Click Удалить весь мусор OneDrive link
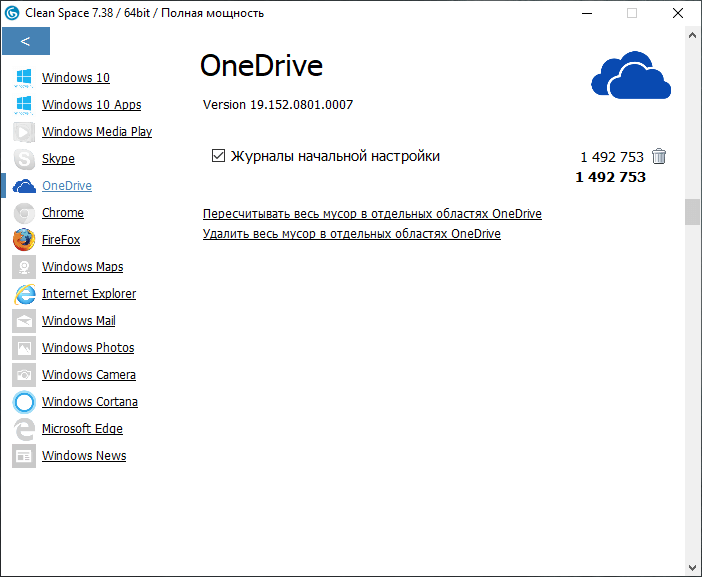702x577 pixels. 351,234
